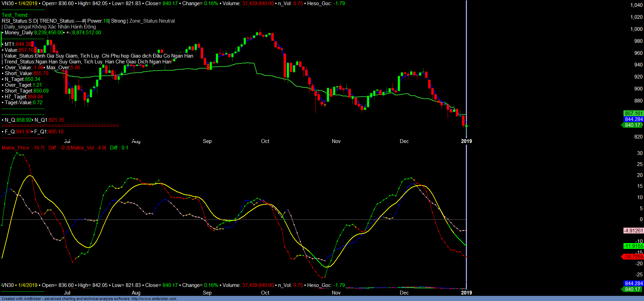Click the Aug label on bottom time axis
The height and width of the screenshot is (301, 644).
coord(136,293)
